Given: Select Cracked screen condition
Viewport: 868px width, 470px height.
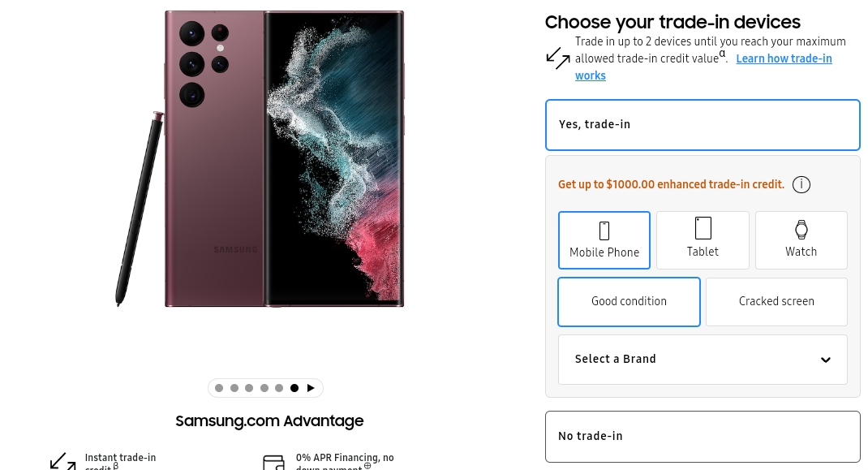Looking at the screenshot, I should (776, 301).
